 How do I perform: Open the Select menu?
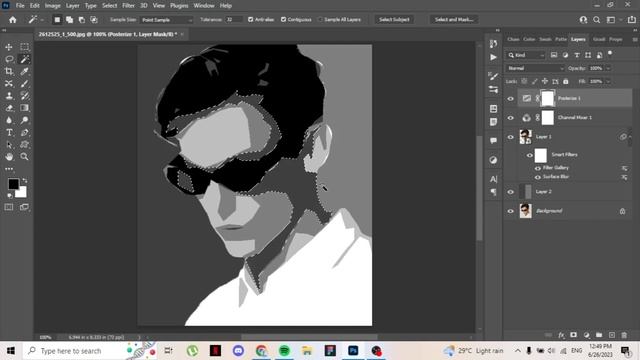coord(109,6)
